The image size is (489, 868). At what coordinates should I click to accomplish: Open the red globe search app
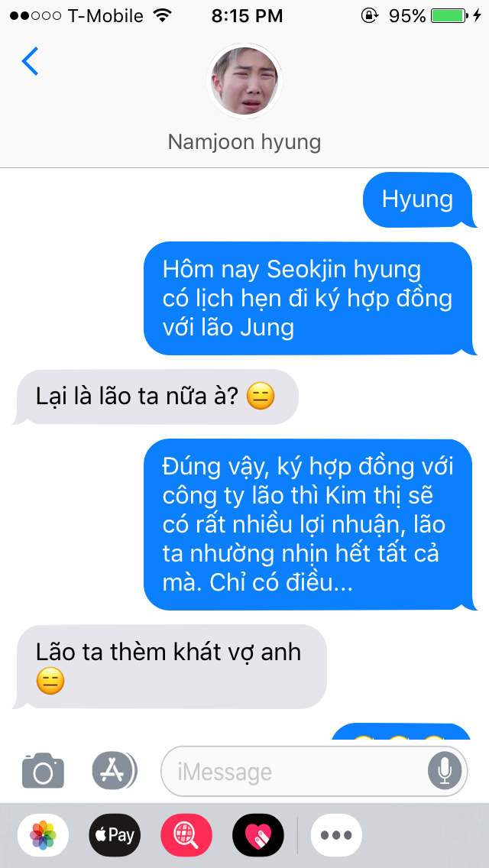186,835
